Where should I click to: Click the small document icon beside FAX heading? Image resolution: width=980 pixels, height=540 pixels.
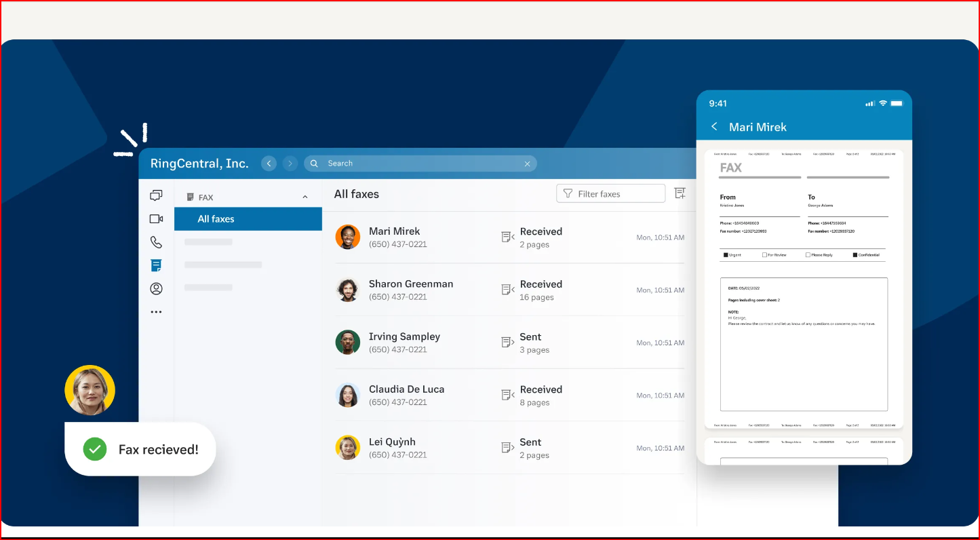(190, 197)
